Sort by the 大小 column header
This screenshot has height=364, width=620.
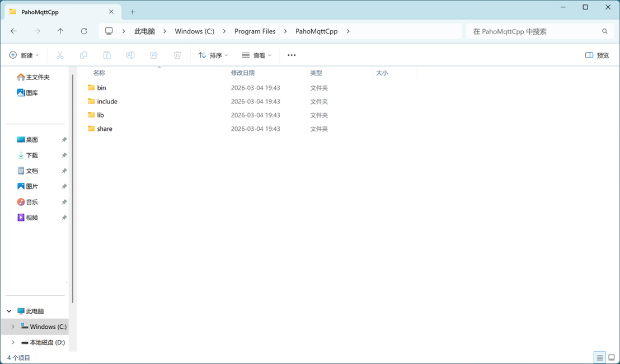[x=382, y=73]
